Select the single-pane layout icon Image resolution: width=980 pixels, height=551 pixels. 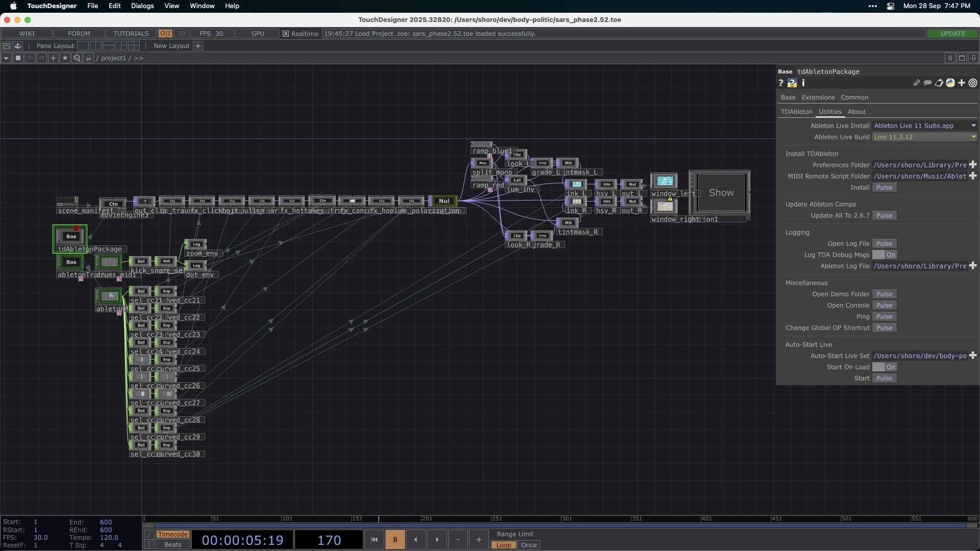83,46
